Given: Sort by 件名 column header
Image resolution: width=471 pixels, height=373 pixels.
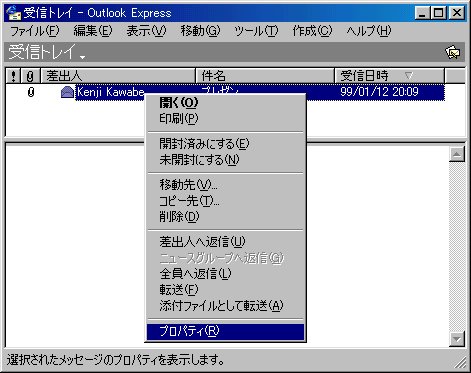Looking at the screenshot, I should 265,76.
